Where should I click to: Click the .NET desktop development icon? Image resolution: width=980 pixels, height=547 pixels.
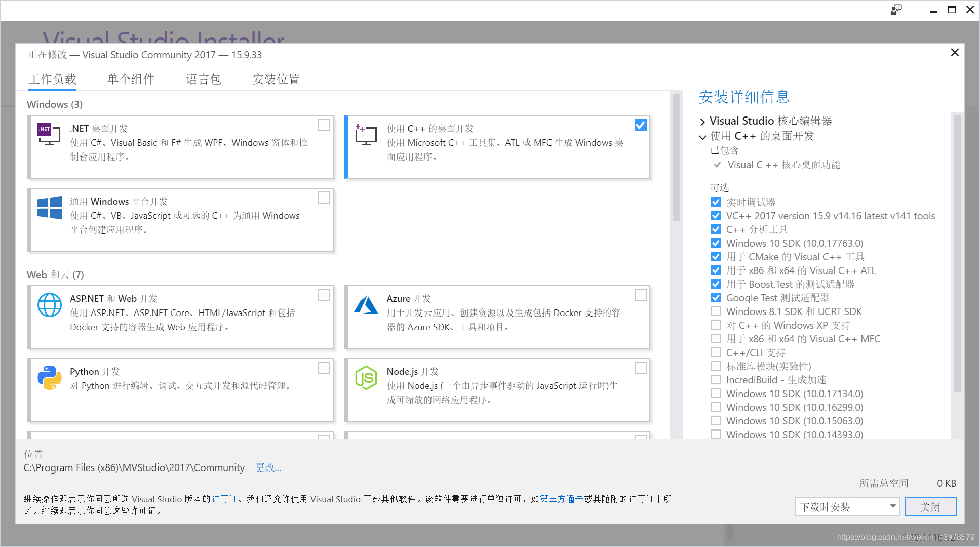click(49, 134)
